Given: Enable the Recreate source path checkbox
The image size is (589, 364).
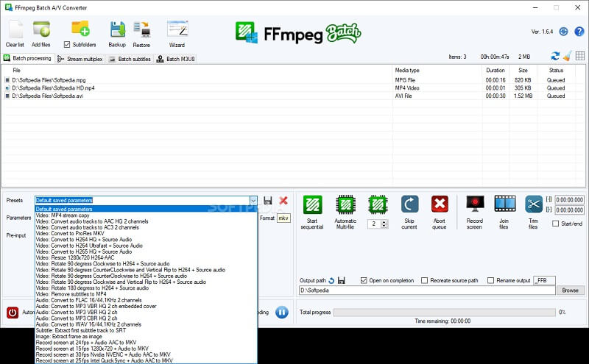Looking at the screenshot, I should coord(424,280).
